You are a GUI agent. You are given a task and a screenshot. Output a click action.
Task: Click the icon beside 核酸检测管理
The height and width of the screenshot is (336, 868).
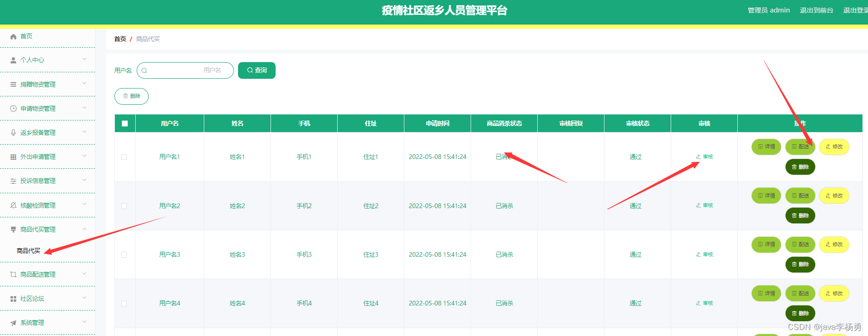[13, 205]
